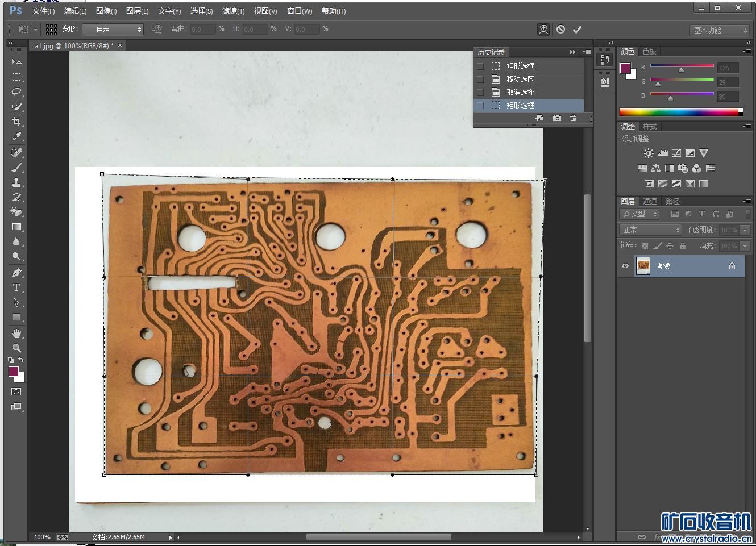Set history brush source for 取消选择 state
This screenshot has width=756, height=546.
tap(480, 93)
